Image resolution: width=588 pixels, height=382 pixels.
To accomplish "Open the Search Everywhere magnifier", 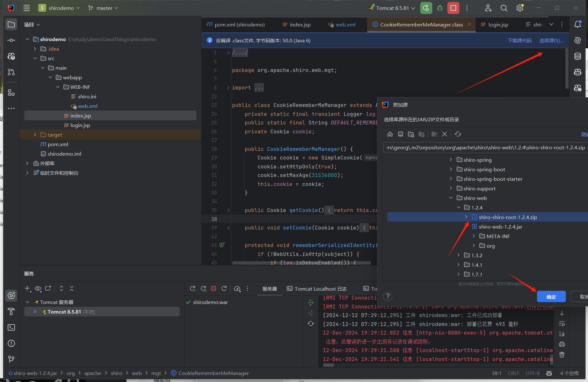I will [504, 8].
